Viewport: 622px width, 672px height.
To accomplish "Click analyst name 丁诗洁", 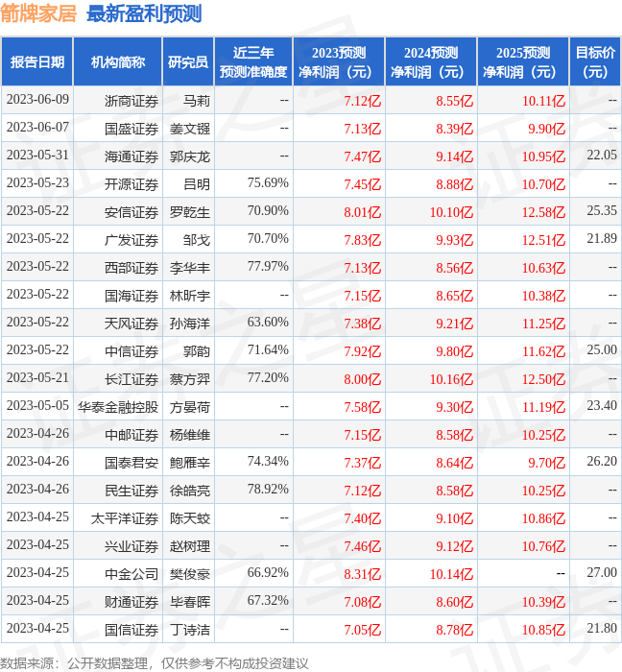I will [x=190, y=631].
